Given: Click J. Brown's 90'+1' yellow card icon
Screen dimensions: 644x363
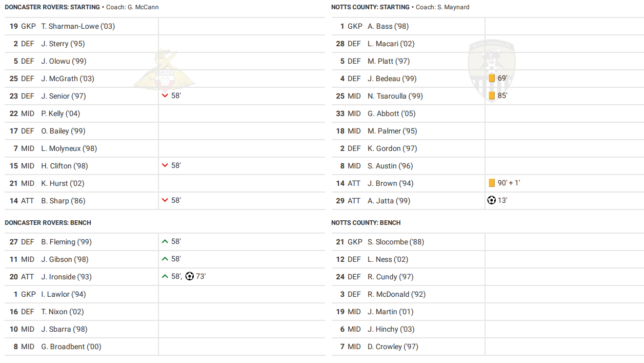Looking at the screenshot, I should tap(492, 183).
